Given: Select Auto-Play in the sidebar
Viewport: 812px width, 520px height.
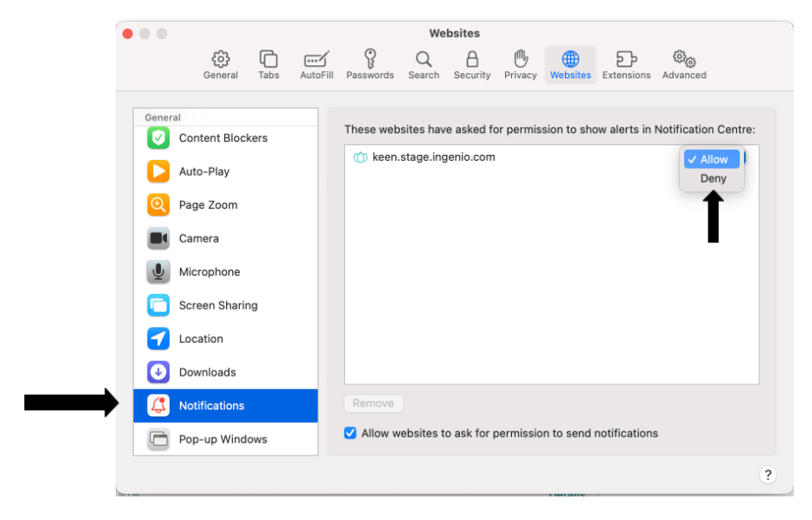Looking at the screenshot, I should pyautogui.click(x=204, y=171).
